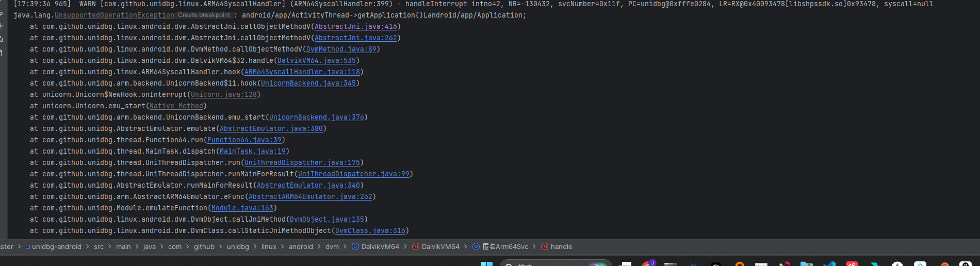Open UniThreadDispatcher.java:99 link
Viewport: 980px width, 266px height.
pyautogui.click(x=354, y=174)
